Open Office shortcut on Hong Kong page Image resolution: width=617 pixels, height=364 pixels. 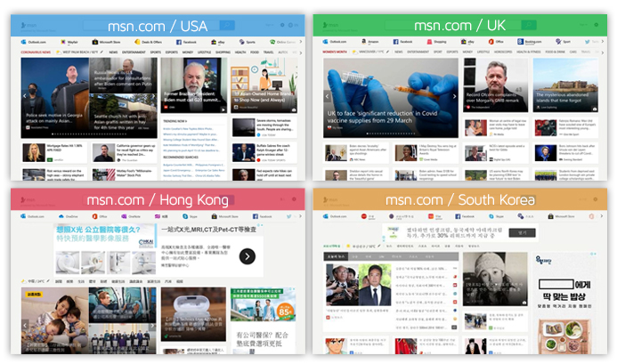pos(100,216)
